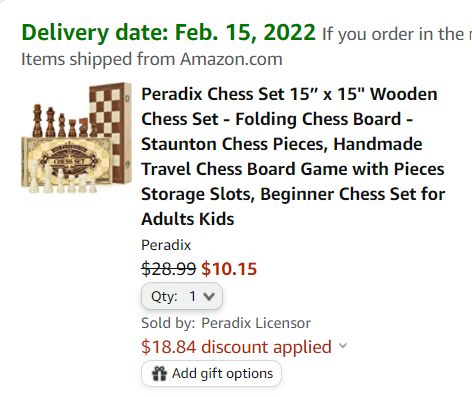Click the brown chess pieces in product image
This screenshot has width=472, height=397.
click(60, 121)
